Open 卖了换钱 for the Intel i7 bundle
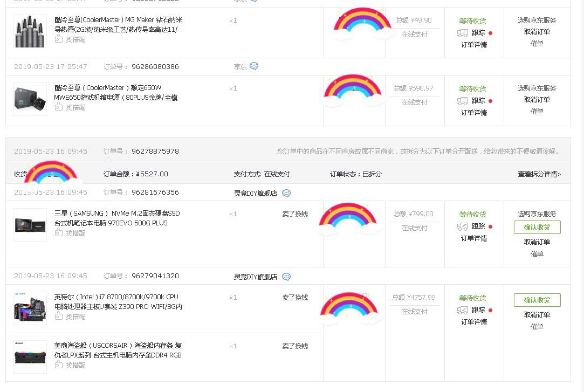The image size is (584, 392). click(295, 298)
